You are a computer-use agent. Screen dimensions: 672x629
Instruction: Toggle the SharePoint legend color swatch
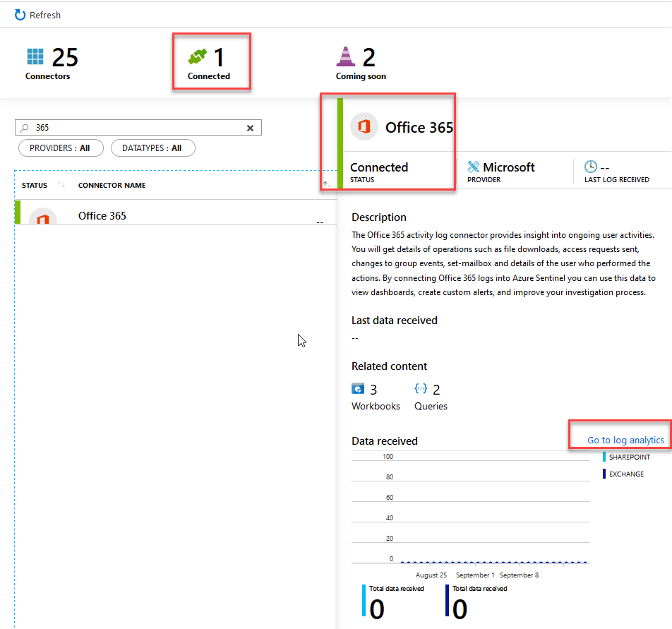[604, 457]
